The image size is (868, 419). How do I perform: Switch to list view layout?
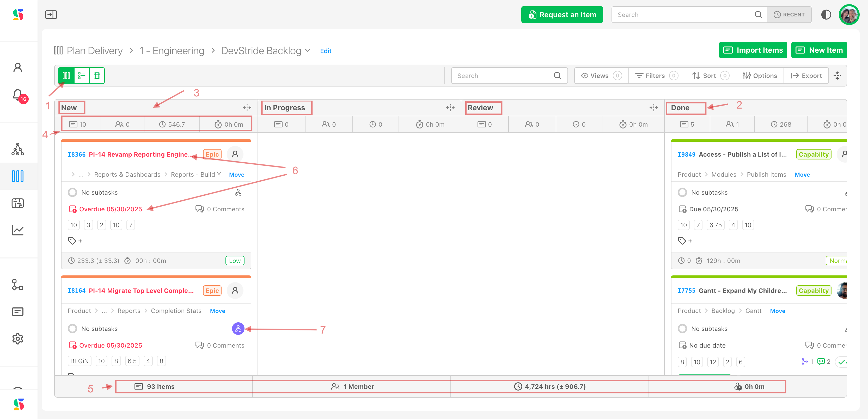point(82,76)
